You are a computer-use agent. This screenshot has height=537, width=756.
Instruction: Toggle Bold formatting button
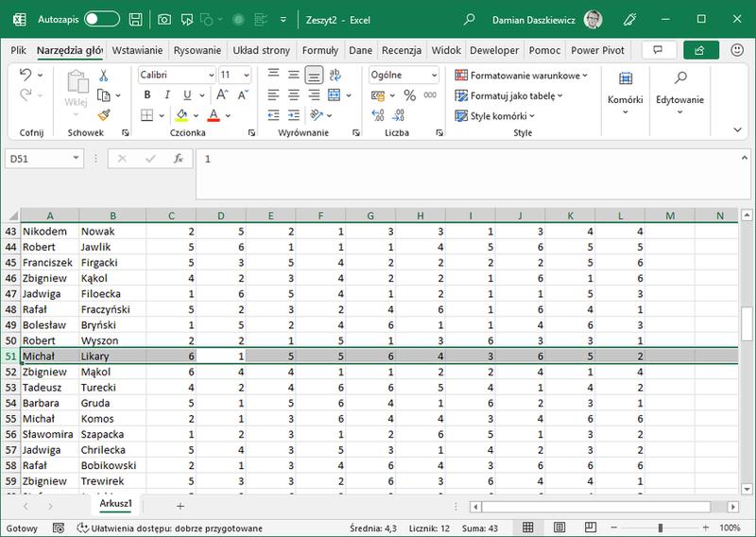click(x=147, y=95)
